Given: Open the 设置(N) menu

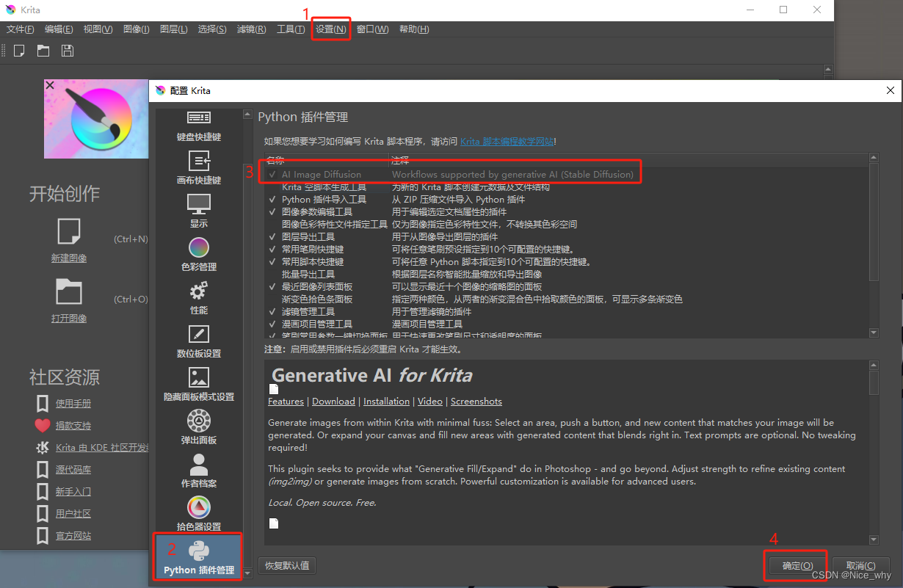Looking at the screenshot, I should [x=331, y=29].
